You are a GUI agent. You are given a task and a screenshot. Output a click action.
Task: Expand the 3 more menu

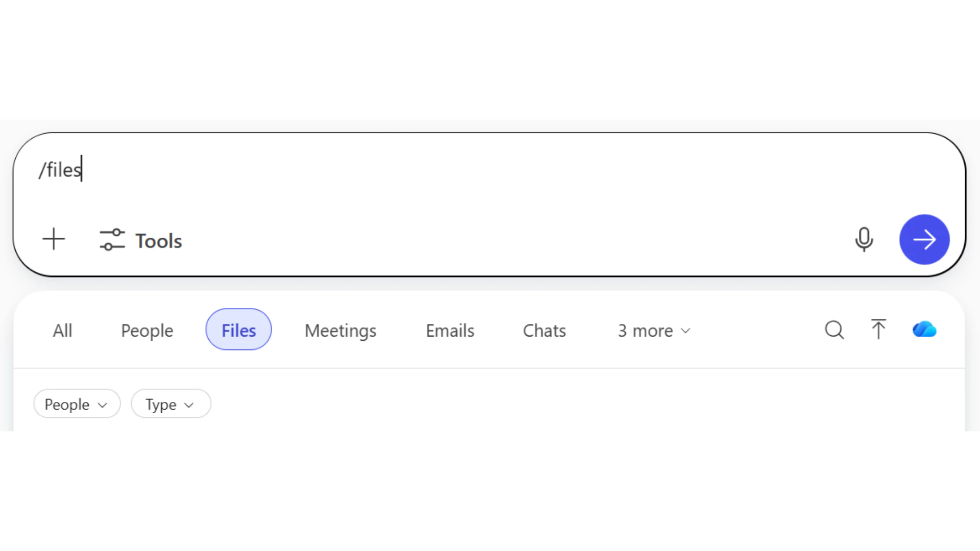(x=654, y=331)
